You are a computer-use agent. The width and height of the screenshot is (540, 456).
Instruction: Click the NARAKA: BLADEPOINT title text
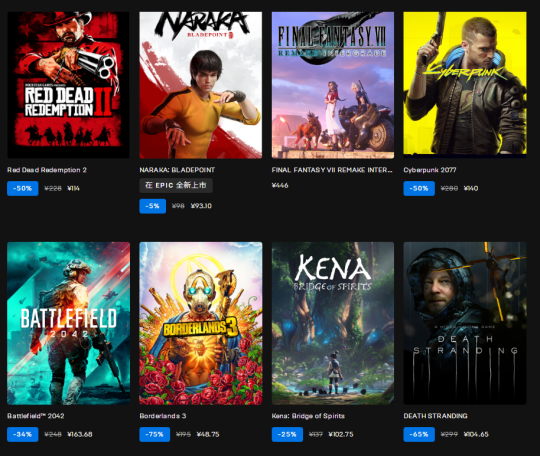tap(177, 170)
